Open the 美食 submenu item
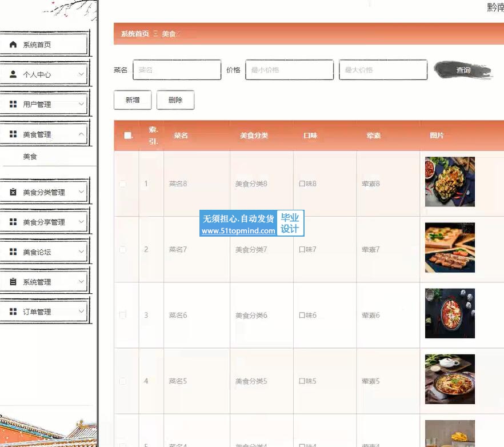The width and height of the screenshot is (504, 447). click(30, 157)
